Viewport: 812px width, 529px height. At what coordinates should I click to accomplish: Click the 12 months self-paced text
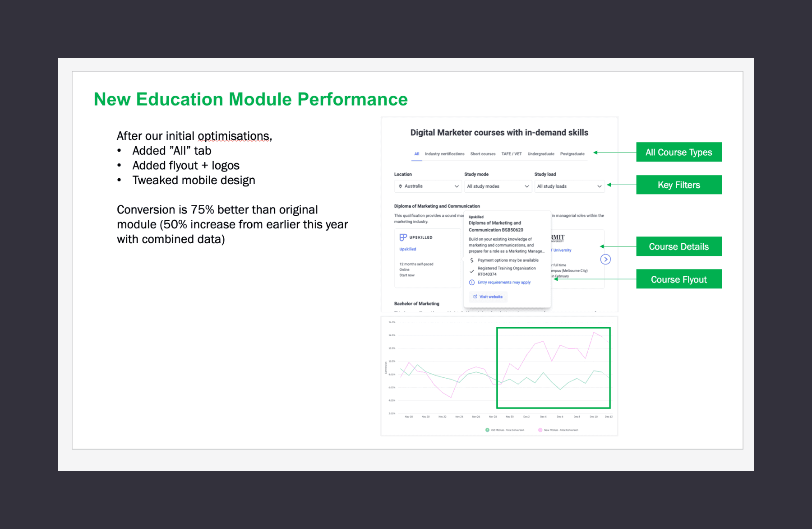[416, 264]
